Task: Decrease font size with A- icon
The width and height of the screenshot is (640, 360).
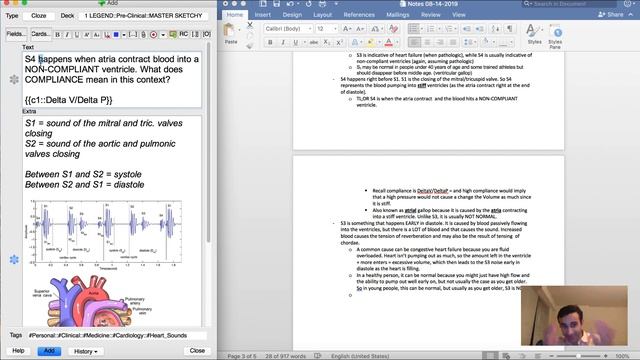Action: pos(360,29)
